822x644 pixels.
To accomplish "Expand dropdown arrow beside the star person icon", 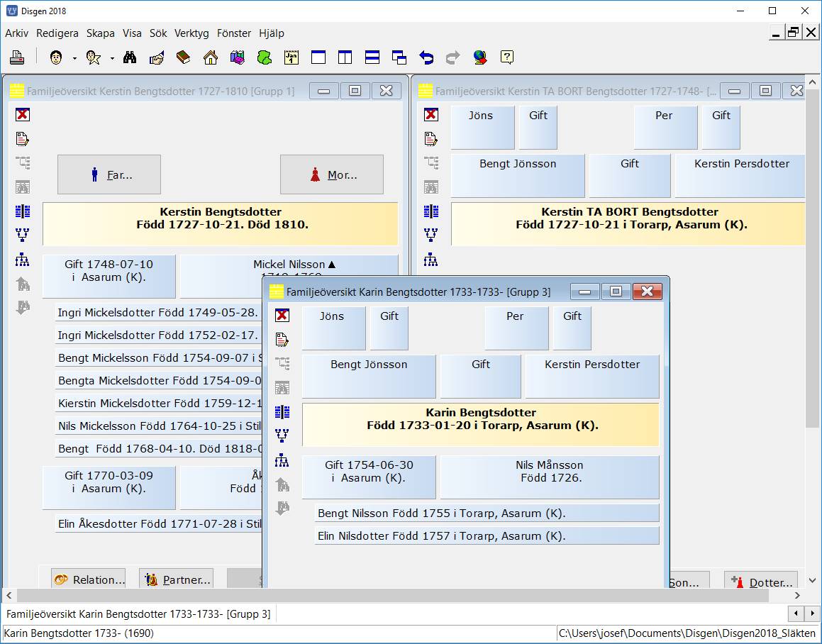I will click(x=112, y=58).
